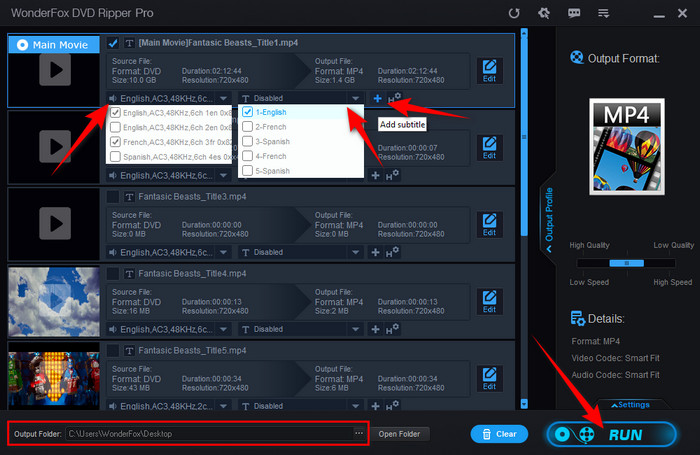The width and height of the screenshot is (700, 455).
Task: Browse output folder with ellipsis icon
Action: coord(359,433)
